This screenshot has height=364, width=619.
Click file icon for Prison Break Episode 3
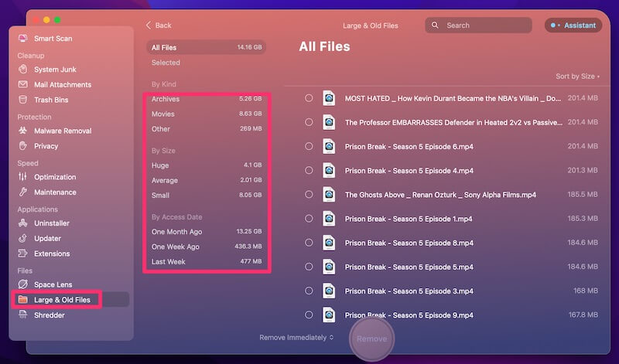[329, 291]
